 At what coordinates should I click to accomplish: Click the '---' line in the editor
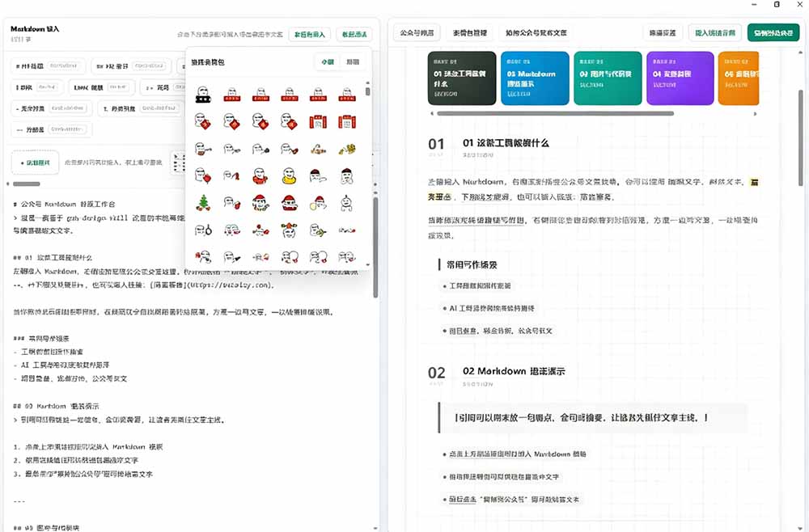point(19,501)
